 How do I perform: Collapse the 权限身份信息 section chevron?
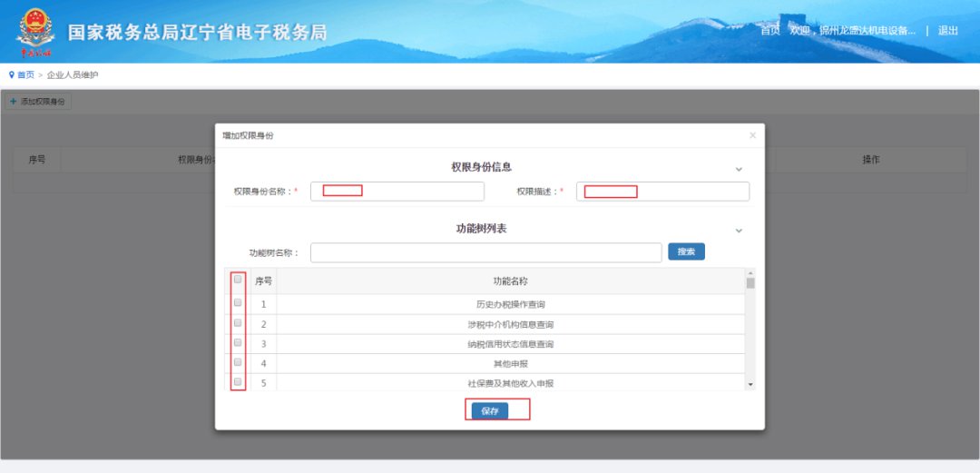pos(739,169)
